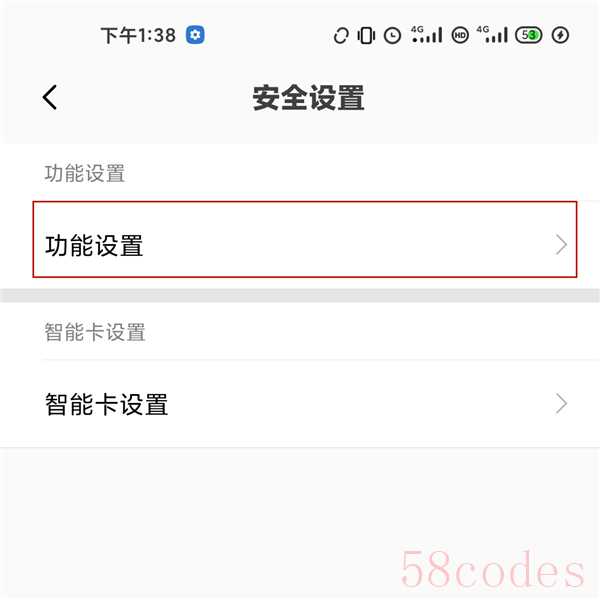This screenshot has width=600, height=600.
Task: Tap the sync rotation status icon
Action: (341, 36)
